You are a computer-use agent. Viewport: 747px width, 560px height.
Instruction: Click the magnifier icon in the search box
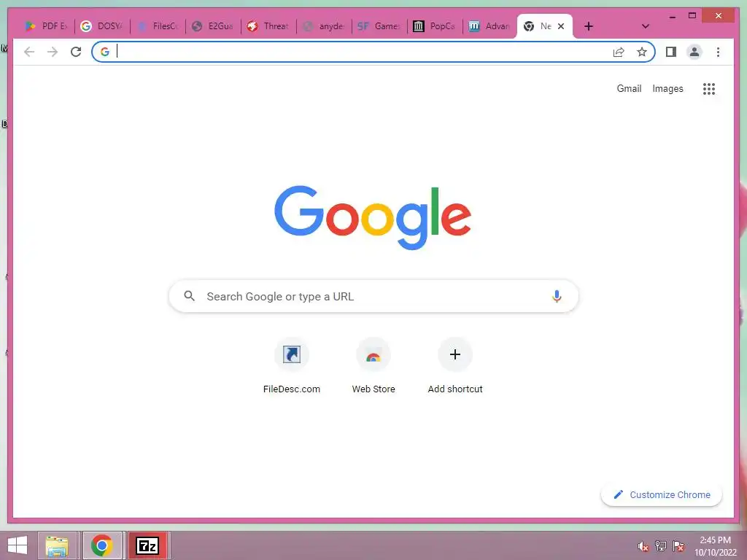[x=189, y=296]
